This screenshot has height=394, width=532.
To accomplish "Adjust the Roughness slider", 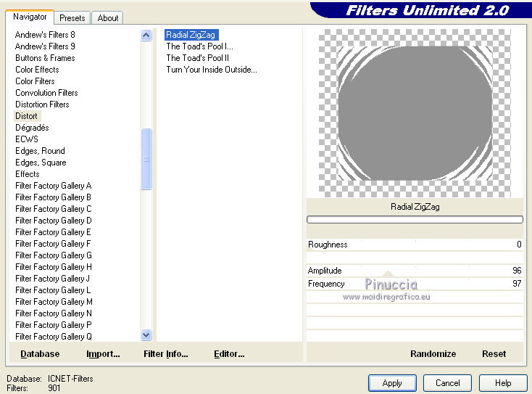I will (x=415, y=245).
